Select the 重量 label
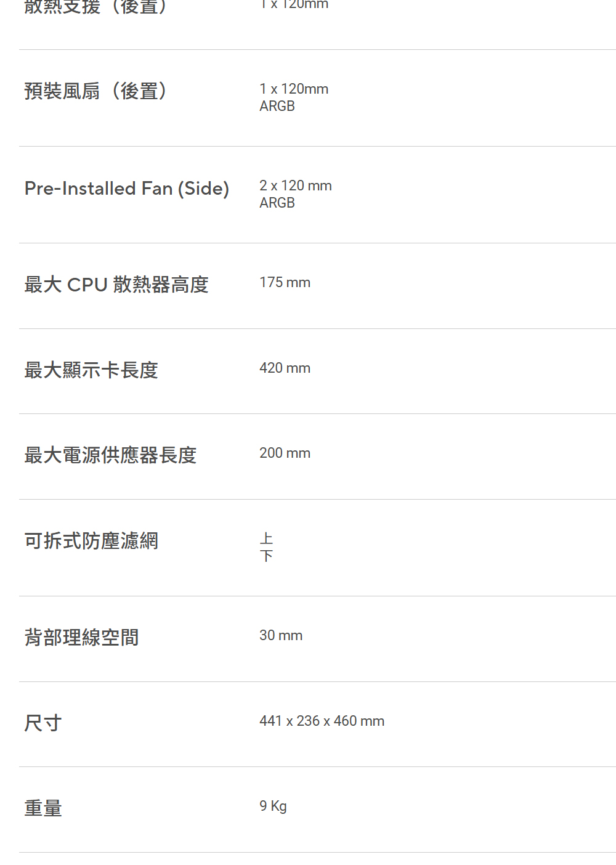 pyautogui.click(x=43, y=808)
